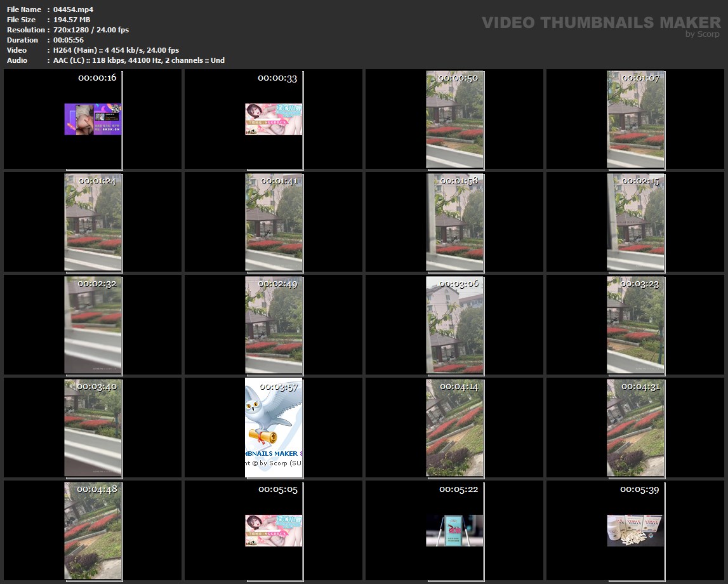This screenshot has height=584, width=728.
Task: Click the frame timestamped 00:05:22
Action: (454, 531)
